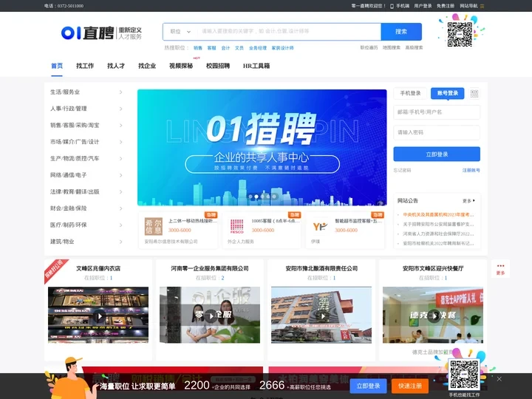Open the 10085客服 job listing
The height and width of the screenshot is (399, 532).
(x=276, y=221)
